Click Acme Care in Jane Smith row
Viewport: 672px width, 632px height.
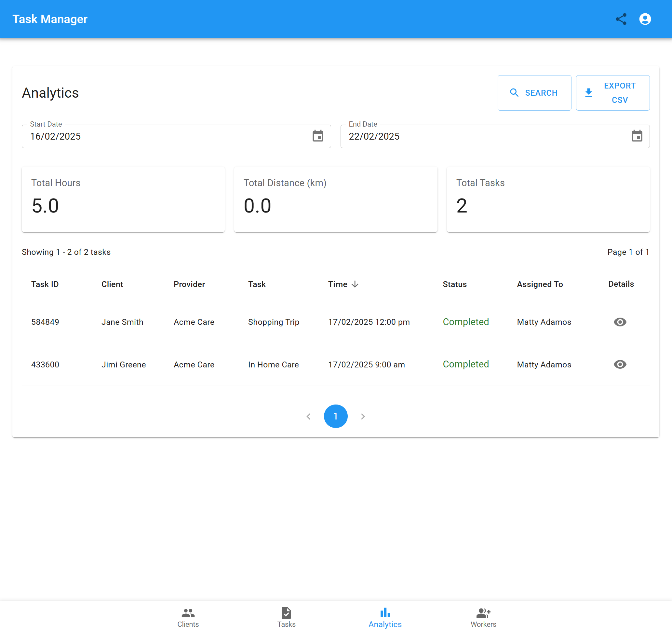(194, 322)
